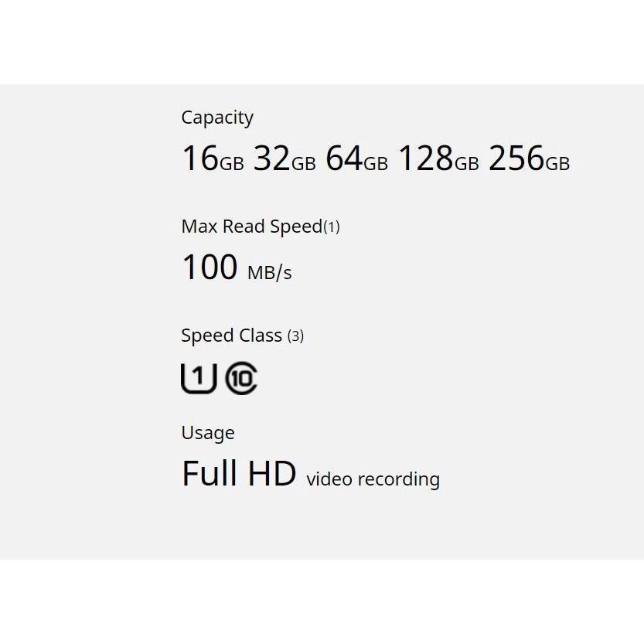
Task: Click the Capacity heading
Action: tap(217, 118)
